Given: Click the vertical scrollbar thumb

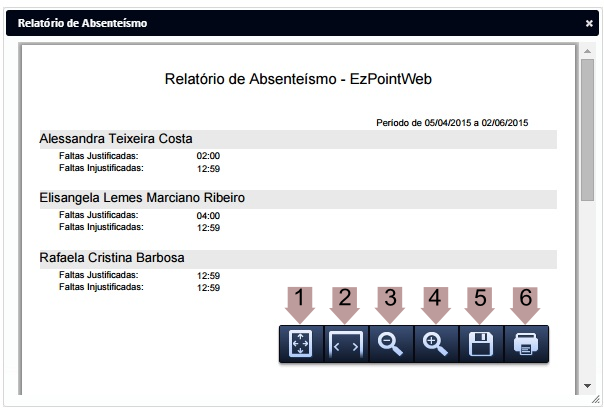Looking at the screenshot, I should pyautogui.click(x=586, y=130).
